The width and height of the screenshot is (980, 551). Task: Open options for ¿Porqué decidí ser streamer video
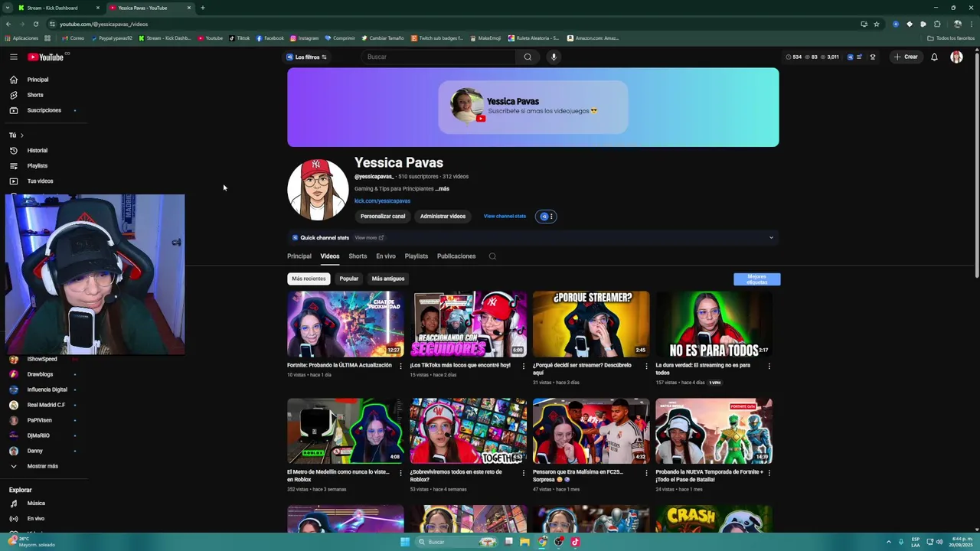coord(646,366)
